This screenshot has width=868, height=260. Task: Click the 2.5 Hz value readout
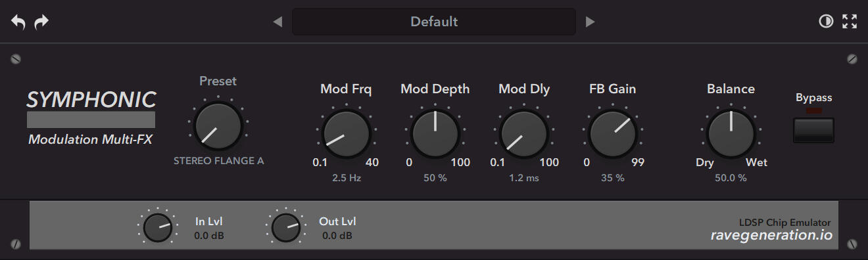click(347, 178)
